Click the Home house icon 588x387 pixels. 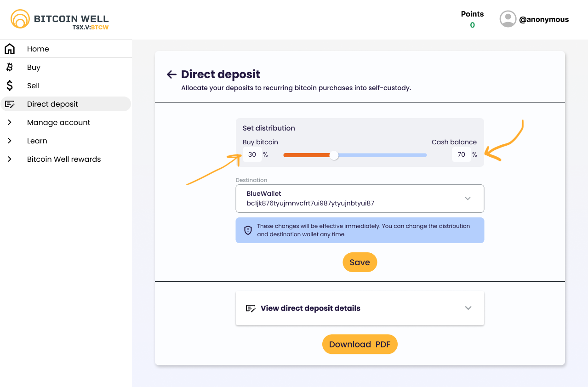[x=10, y=49]
